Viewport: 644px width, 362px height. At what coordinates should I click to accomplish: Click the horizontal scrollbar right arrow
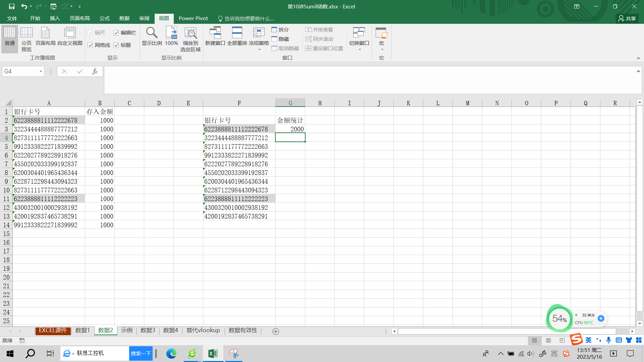[x=632, y=331]
